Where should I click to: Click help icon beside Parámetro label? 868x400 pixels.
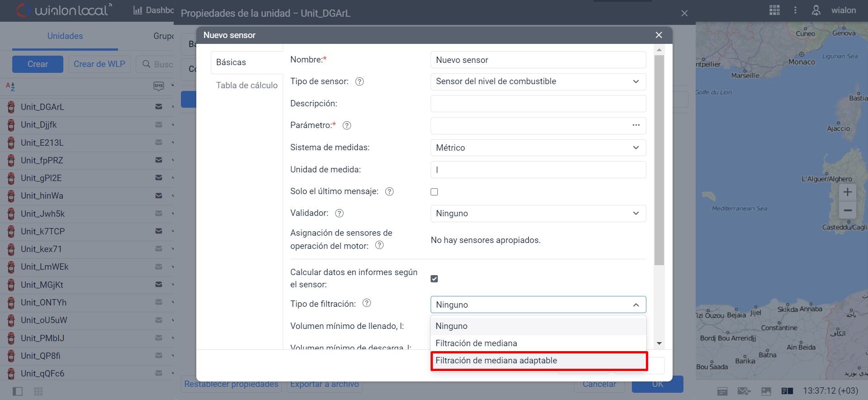coord(346,125)
